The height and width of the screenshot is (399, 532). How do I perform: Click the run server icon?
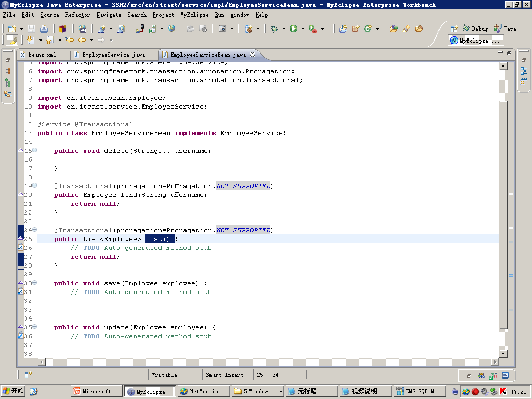pos(152,29)
